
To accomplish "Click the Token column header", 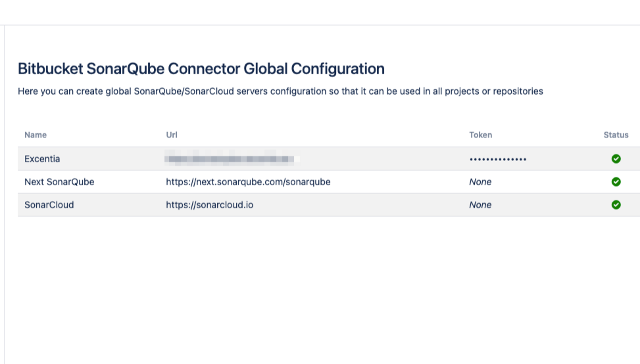I will [x=480, y=135].
